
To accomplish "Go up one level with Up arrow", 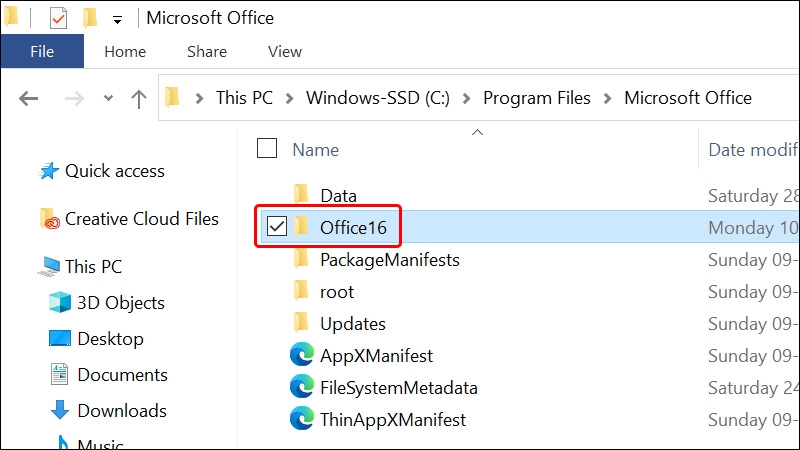I will pyautogui.click(x=139, y=98).
